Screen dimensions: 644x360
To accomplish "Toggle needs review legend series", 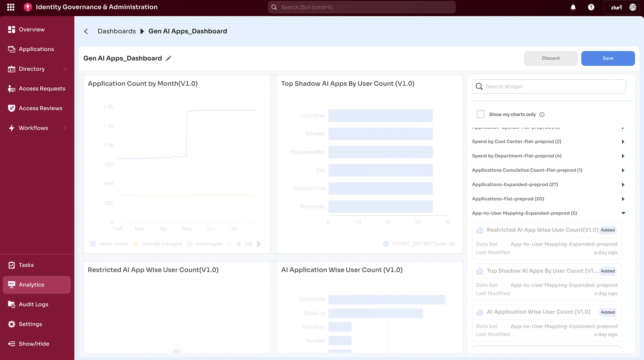I will (x=109, y=244).
